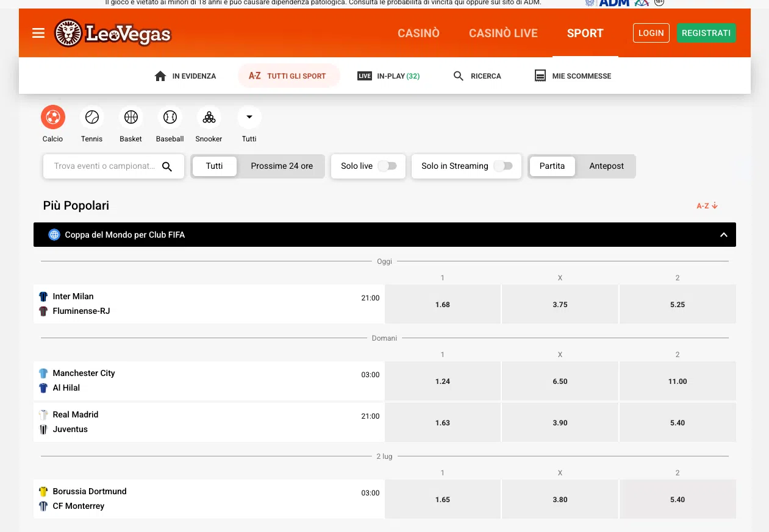The width and height of the screenshot is (769, 532).
Task: Collapse the Coppa del Mondo per Club FIFA section
Action: tap(724, 235)
